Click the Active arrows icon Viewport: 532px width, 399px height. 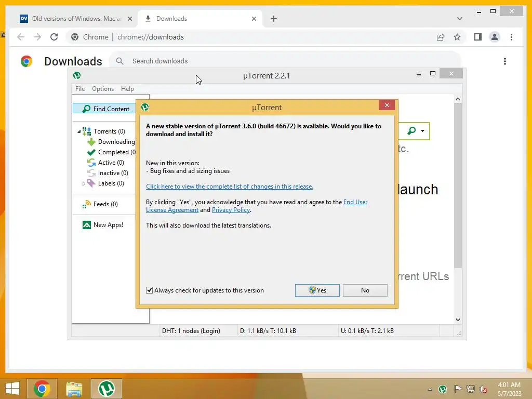pos(91,163)
